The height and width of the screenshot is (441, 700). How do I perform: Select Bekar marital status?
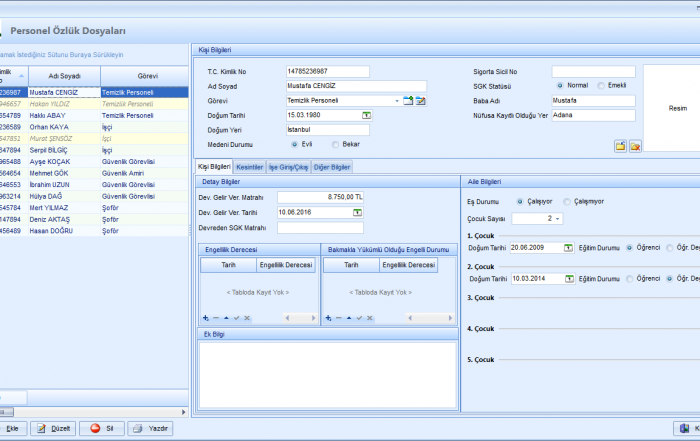(x=336, y=145)
